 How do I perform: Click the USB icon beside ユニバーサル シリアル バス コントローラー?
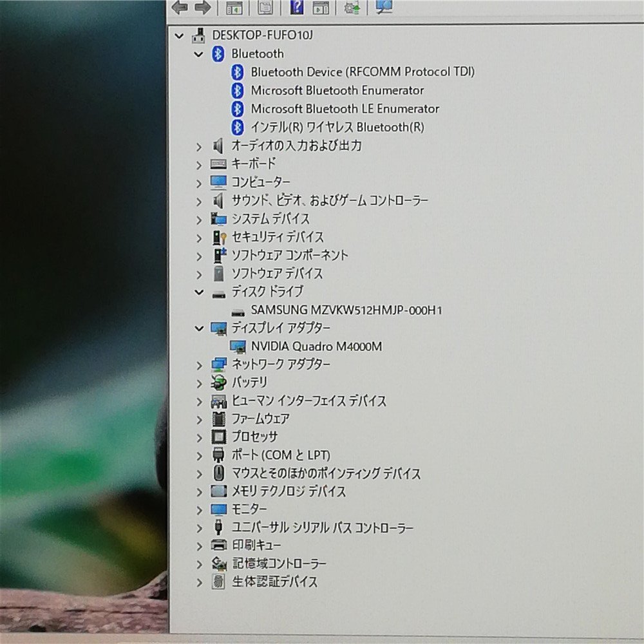click(x=219, y=527)
